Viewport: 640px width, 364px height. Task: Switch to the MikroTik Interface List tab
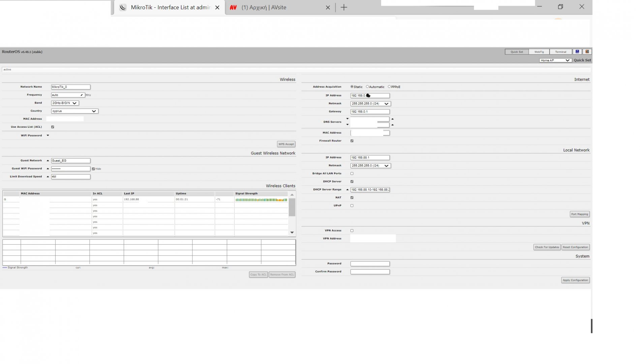(170, 7)
